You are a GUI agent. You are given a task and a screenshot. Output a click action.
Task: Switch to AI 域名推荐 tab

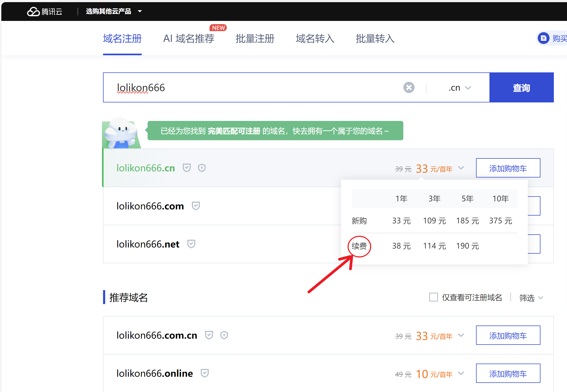point(188,39)
